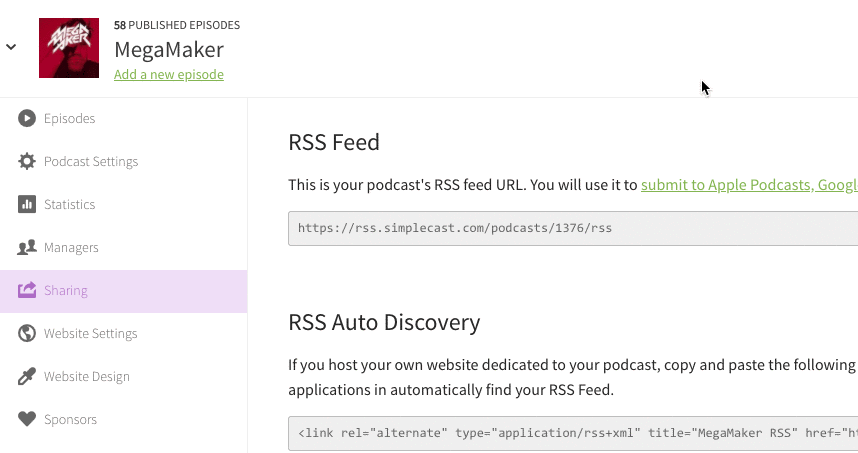Image resolution: width=858 pixels, height=453 pixels.
Task: Go to Podcast Settings text label
Action: [x=91, y=161]
